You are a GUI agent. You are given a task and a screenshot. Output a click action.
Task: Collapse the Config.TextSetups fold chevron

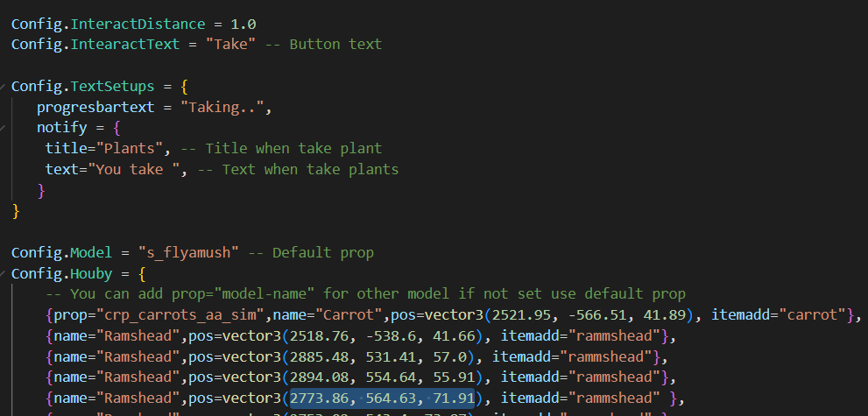[3, 87]
